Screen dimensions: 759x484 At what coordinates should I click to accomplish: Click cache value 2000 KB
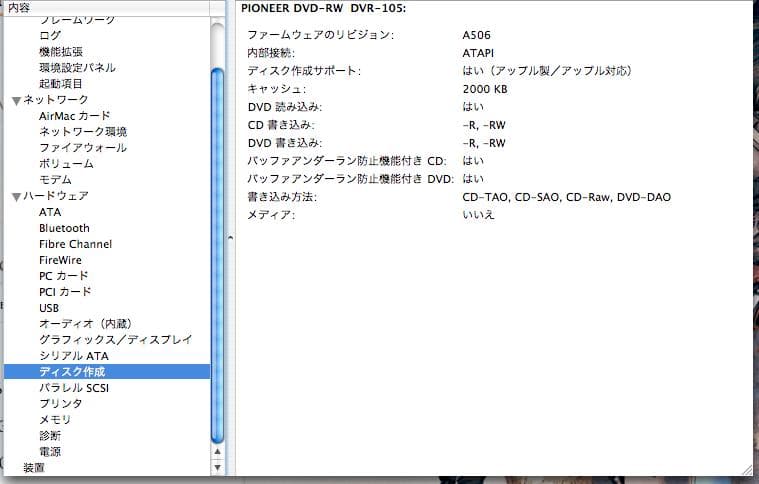point(485,89)
